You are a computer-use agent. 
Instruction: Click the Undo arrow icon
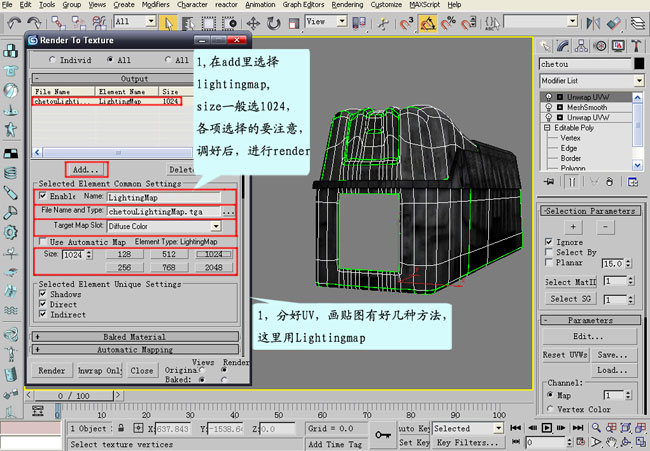tap(14, 23)
